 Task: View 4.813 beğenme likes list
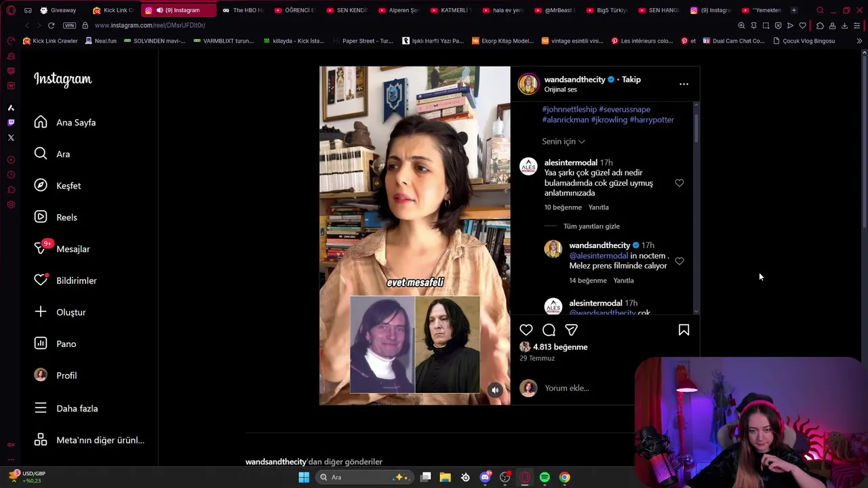click(x=560, y=347)
